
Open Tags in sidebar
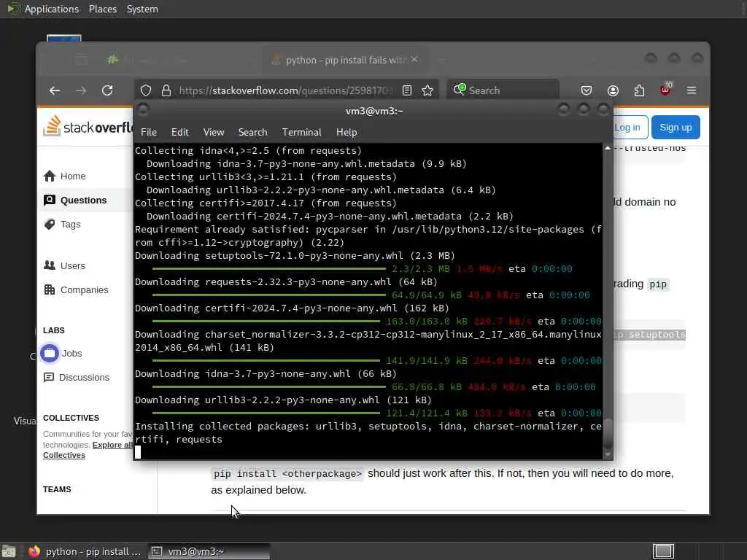(62, 225)
